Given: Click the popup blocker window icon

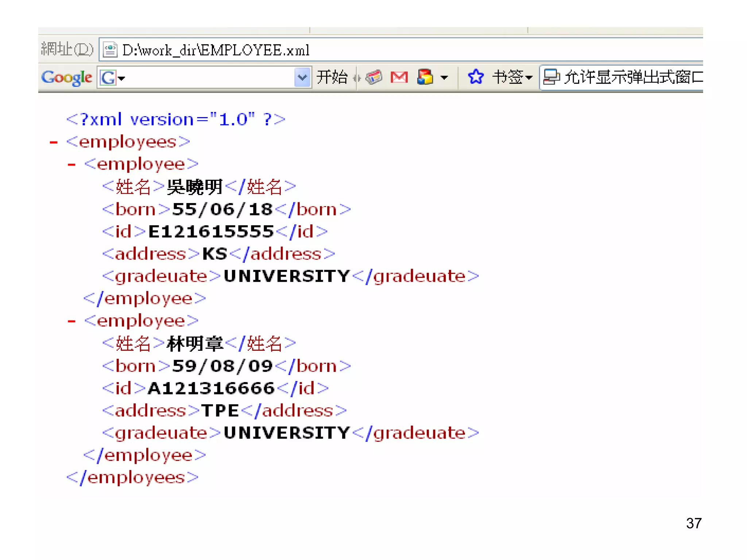Looking at the screenshot, I should (x=551, y=77).
